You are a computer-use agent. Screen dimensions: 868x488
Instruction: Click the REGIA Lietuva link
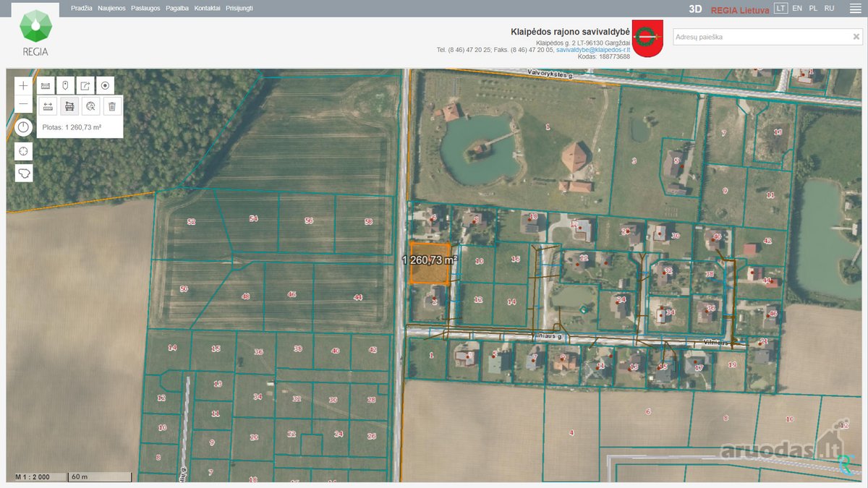pos(739,9)
